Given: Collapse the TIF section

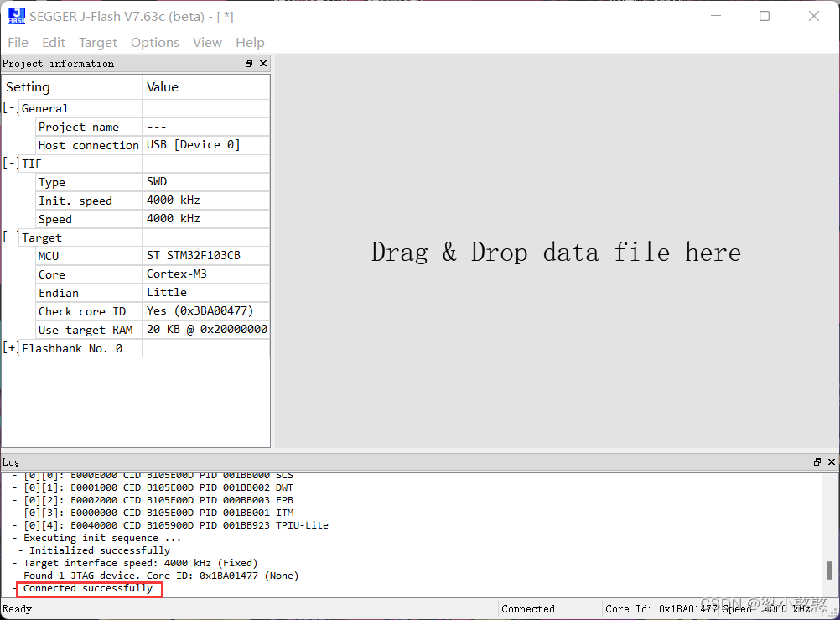Looking at the screenshot, I should [x=10, y=163].
